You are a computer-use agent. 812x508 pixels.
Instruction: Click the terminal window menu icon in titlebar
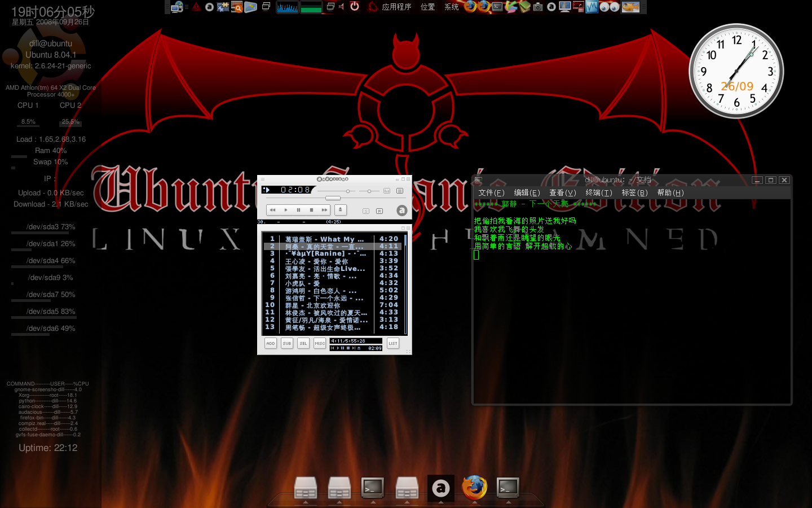pyautogui.click(x=479, y=180)
